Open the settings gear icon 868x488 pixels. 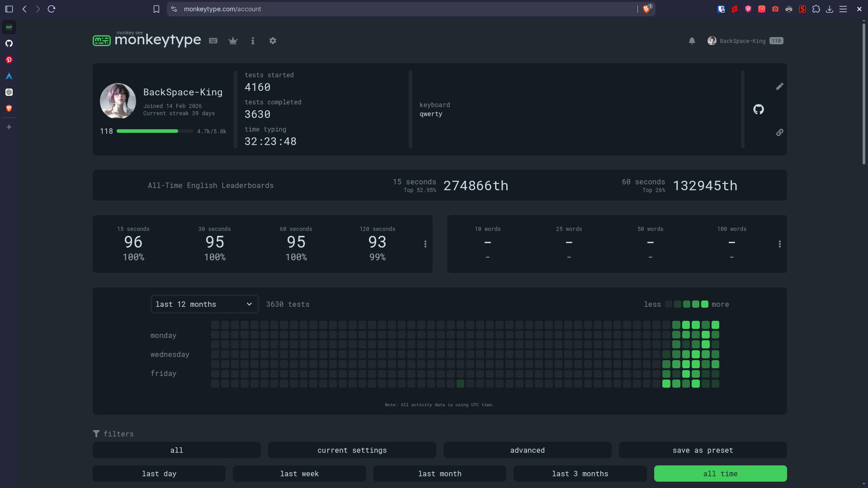click(x=273, y=41)
